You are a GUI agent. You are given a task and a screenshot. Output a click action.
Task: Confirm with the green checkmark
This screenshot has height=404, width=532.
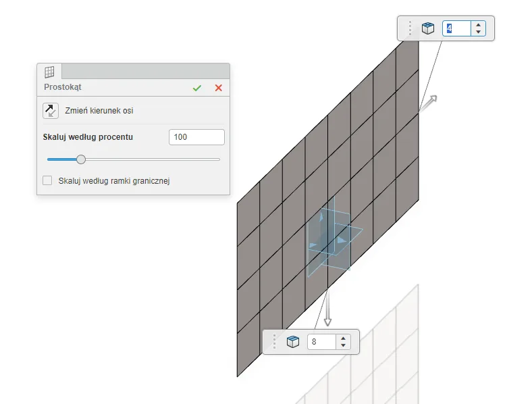tap(196, 88)
